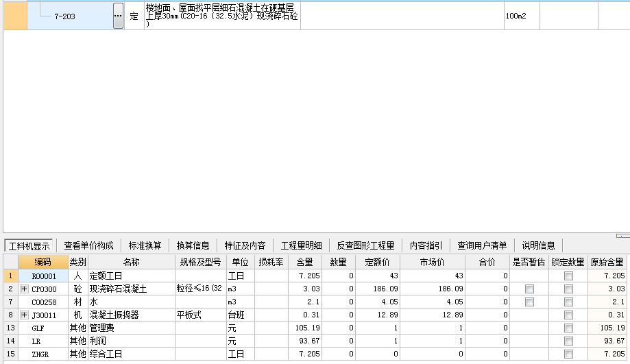The image size is (630, 364).
Task: Select the quota description 楼地面、屋面找平层 cell
Action: click(222, 16)
